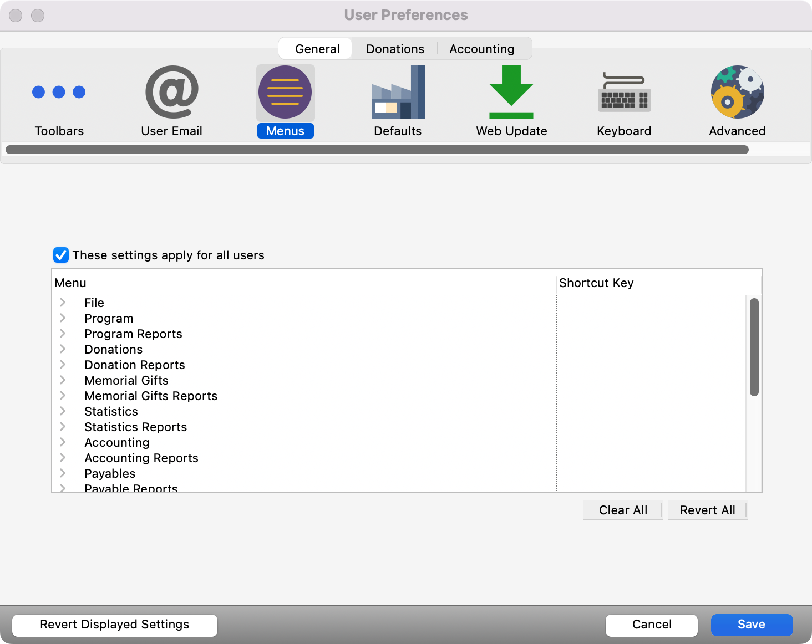Click the horizontal icon strip scrollbar
The image size is (812, 644).
[377, 150]
